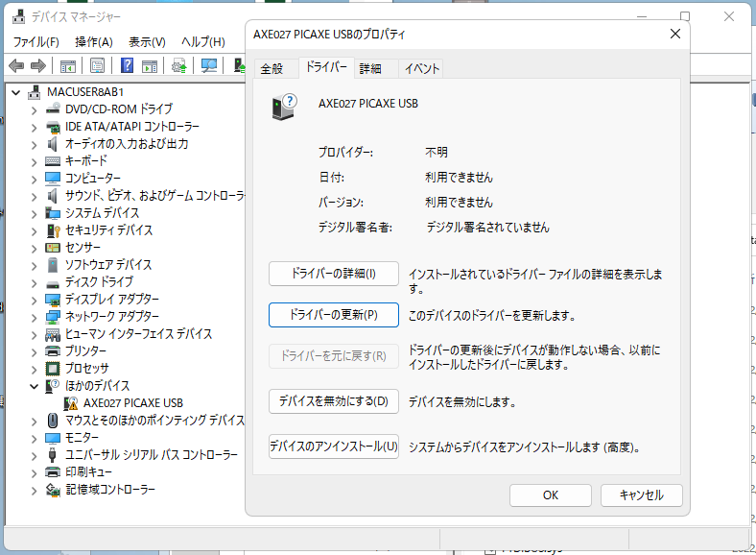The height and width of the screenshot is (555, 756).
Task: Click ドライバーの更新(P) button
Action: [x=334, y=315]
